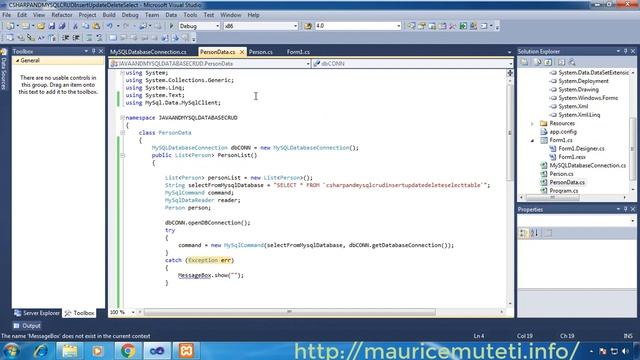640x360 pixels.
Task: Expand the Resources folder node
Action: point(532,123)
